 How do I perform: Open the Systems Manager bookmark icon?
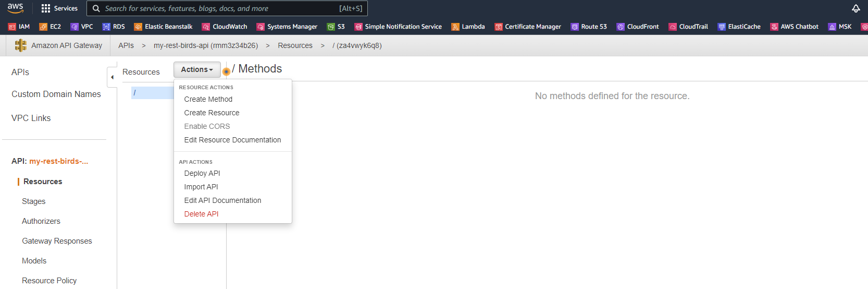click(x=261, y=27)
